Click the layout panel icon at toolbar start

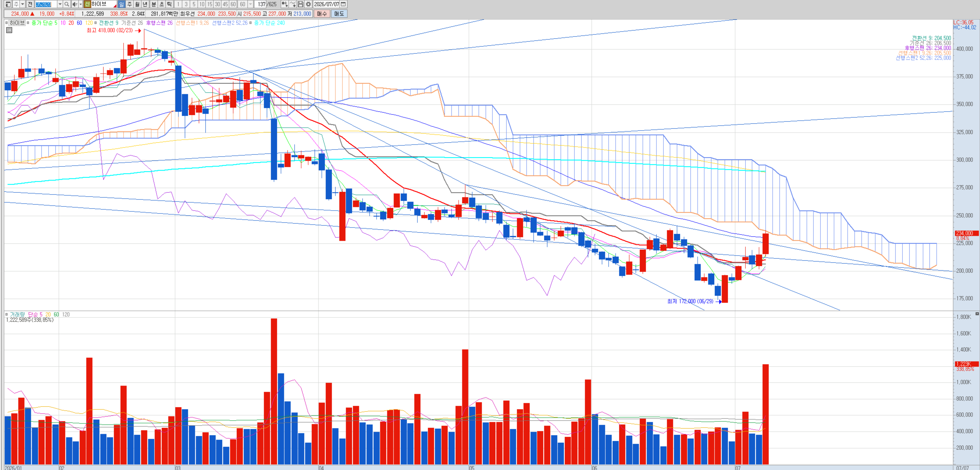coord(8,4)
